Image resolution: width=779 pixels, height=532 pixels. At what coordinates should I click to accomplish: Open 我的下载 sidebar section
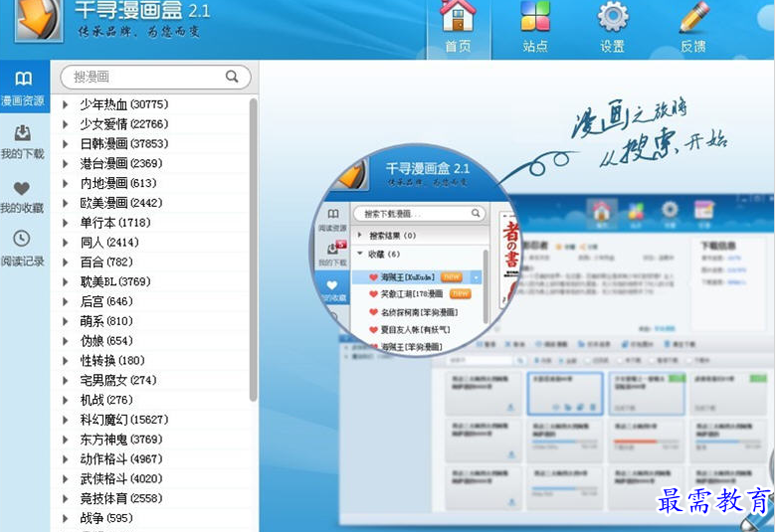[x=22, y=142]
